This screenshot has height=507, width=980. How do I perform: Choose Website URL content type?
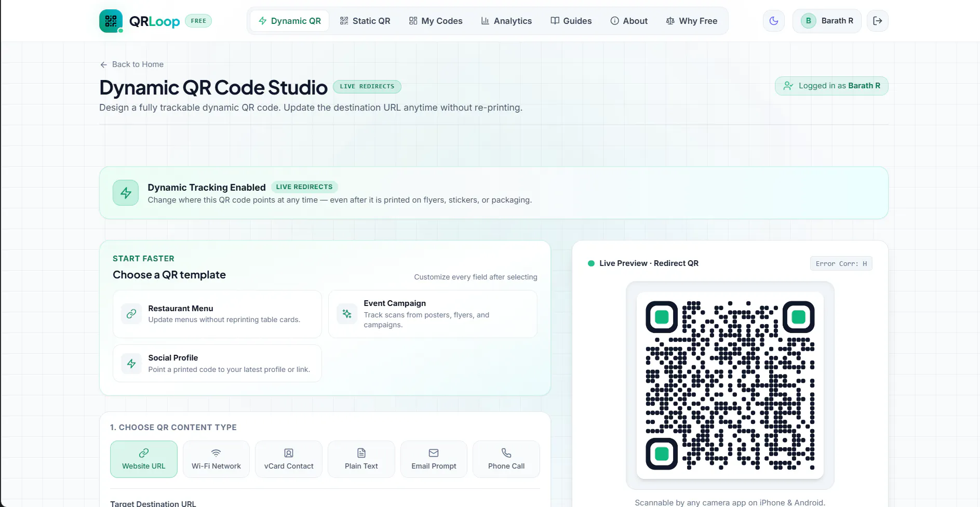point(144,459)
